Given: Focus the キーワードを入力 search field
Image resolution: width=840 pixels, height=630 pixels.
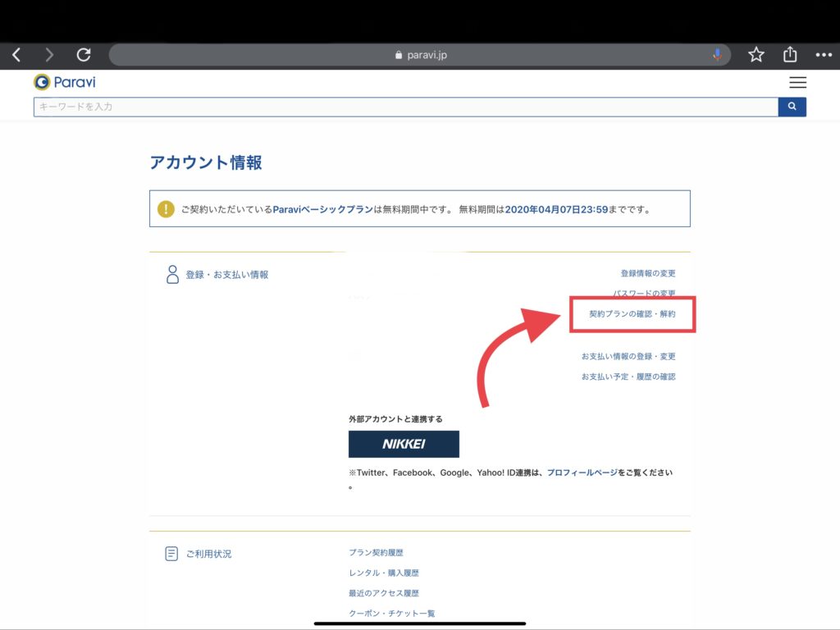Looking at the screenshot, I should pyautogui.click(x=405, y=107).
